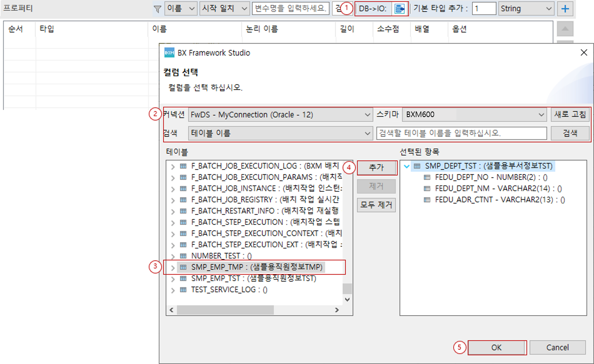The width and height of the screenshot is (594, 364).
Task: Open the String type dropdown in the toolbar
Action: pyautogui.click(x=548, y=8)
